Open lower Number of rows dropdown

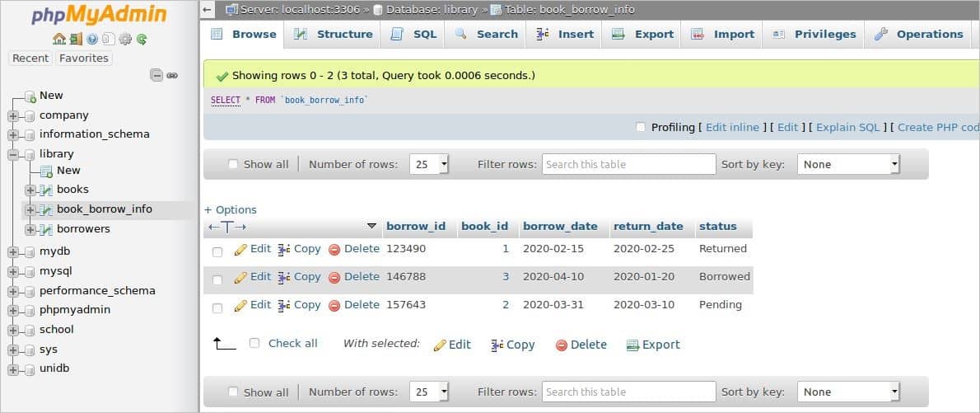coord(429,392)
